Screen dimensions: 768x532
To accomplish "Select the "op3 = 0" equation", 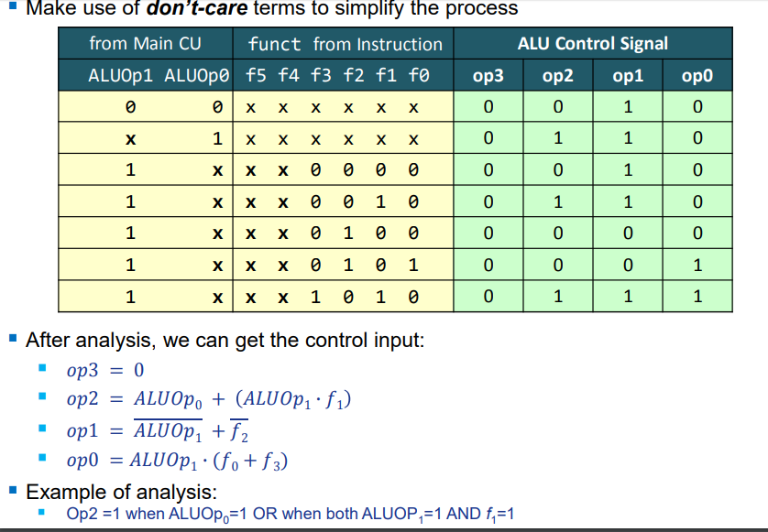I will (105, 371).
